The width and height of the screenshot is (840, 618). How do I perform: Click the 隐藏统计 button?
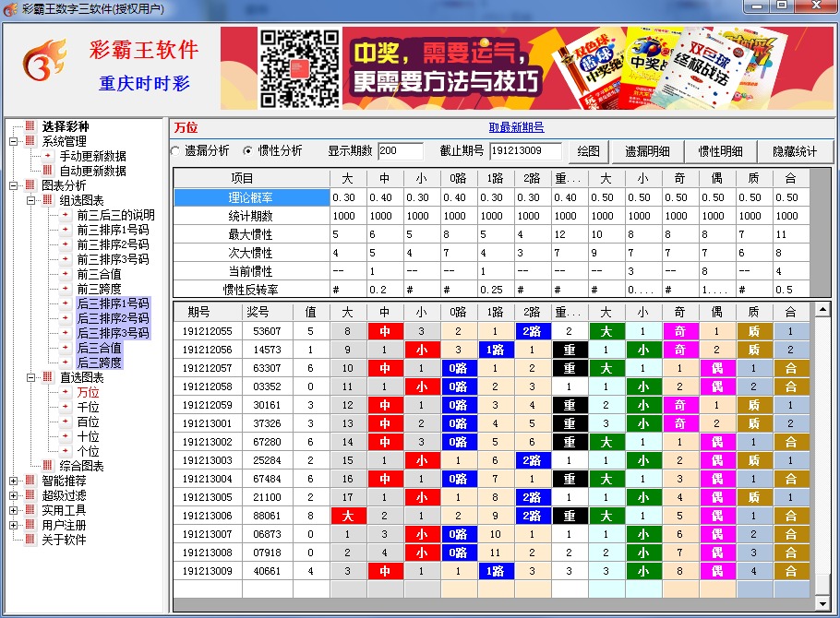coord(795,151)
